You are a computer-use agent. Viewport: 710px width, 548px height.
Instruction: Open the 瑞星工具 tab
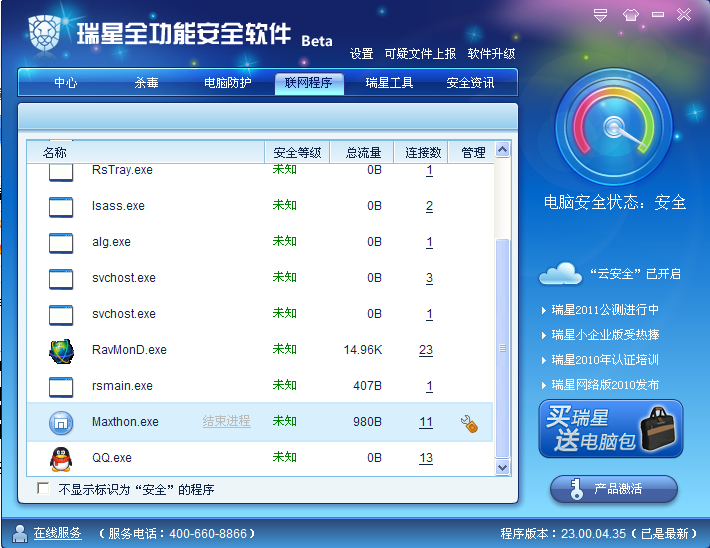pos(389,83)
